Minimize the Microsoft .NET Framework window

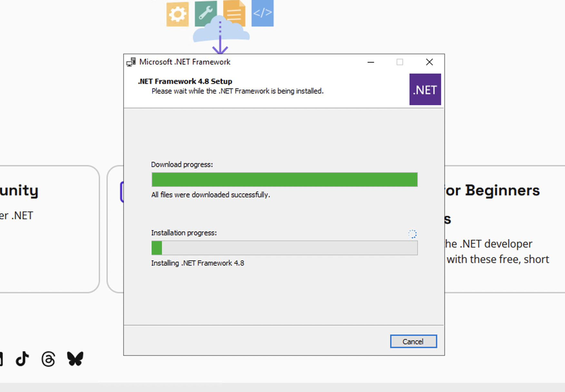371,62
